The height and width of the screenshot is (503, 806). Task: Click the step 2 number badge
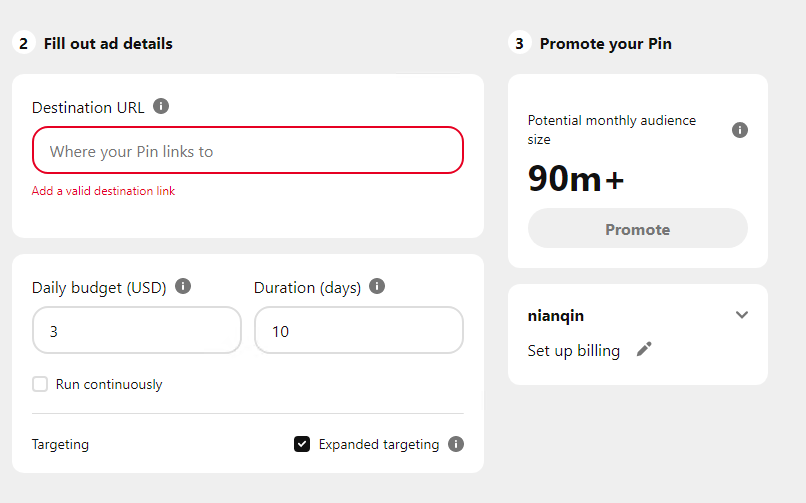point(23,44)
